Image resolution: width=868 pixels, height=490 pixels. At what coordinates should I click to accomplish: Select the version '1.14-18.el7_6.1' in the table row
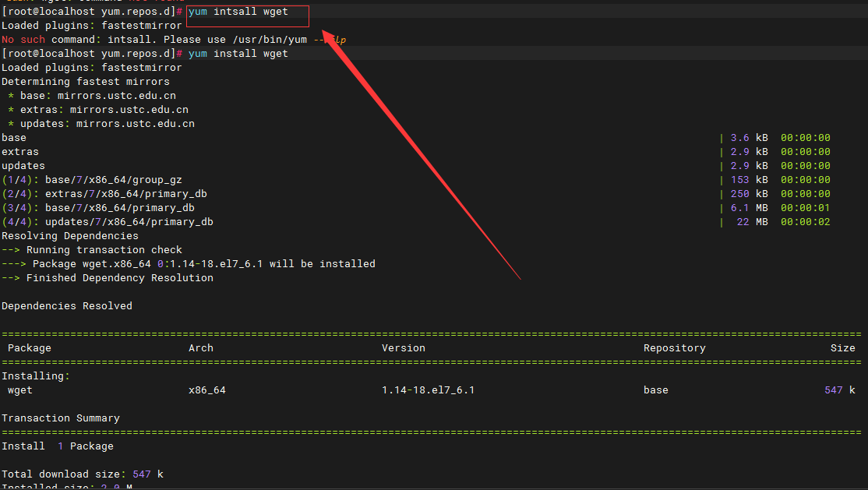[429, 390]
